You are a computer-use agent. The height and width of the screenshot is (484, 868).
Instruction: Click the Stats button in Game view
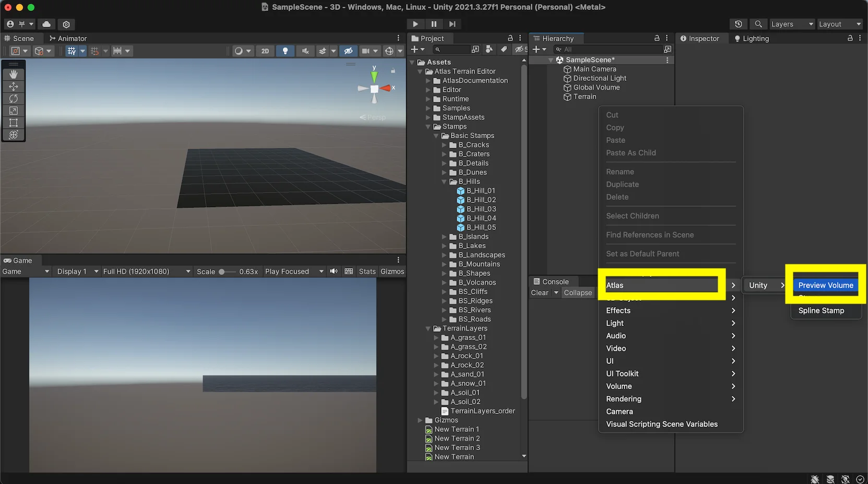click(367, 271)
